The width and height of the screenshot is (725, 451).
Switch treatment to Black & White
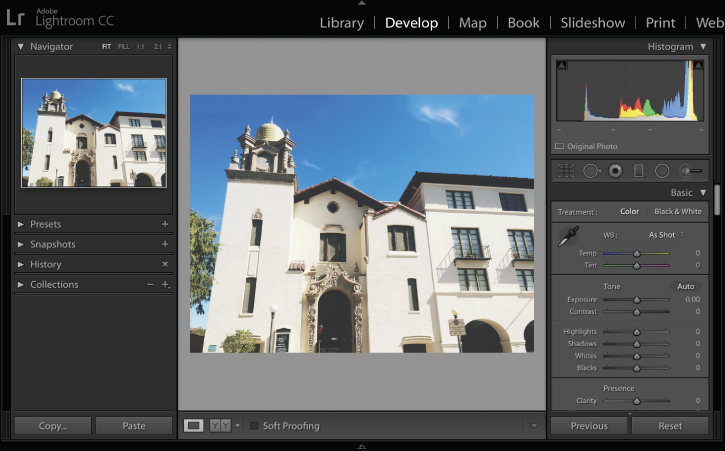coord(678,211)
